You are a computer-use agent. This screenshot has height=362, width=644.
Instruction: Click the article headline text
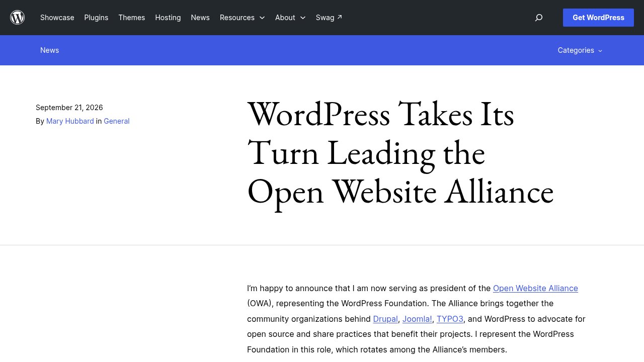400,153
